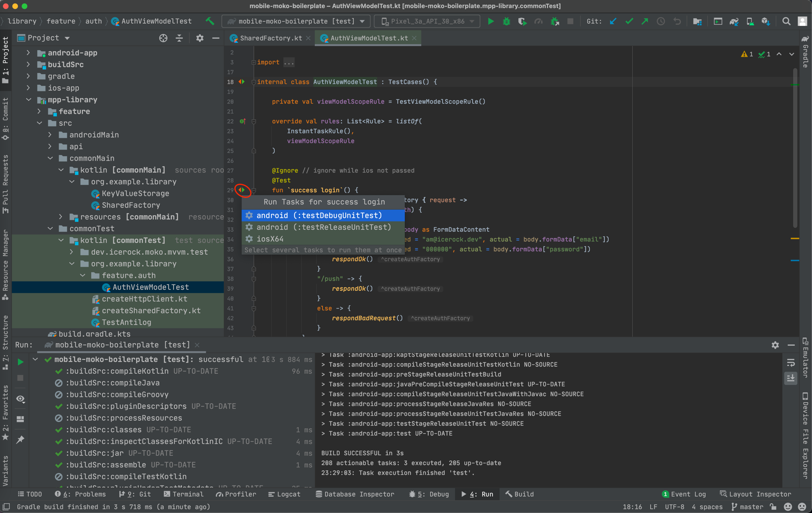The image size is (812, 513).
Task: Click Run with Coverage icon
Action: (522, 21)
